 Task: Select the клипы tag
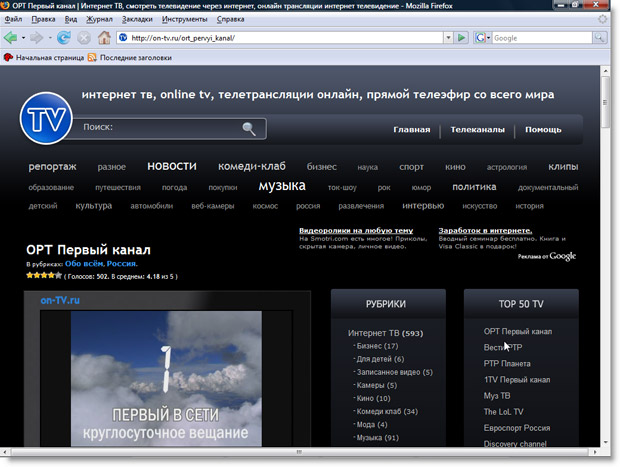(563, 166)
